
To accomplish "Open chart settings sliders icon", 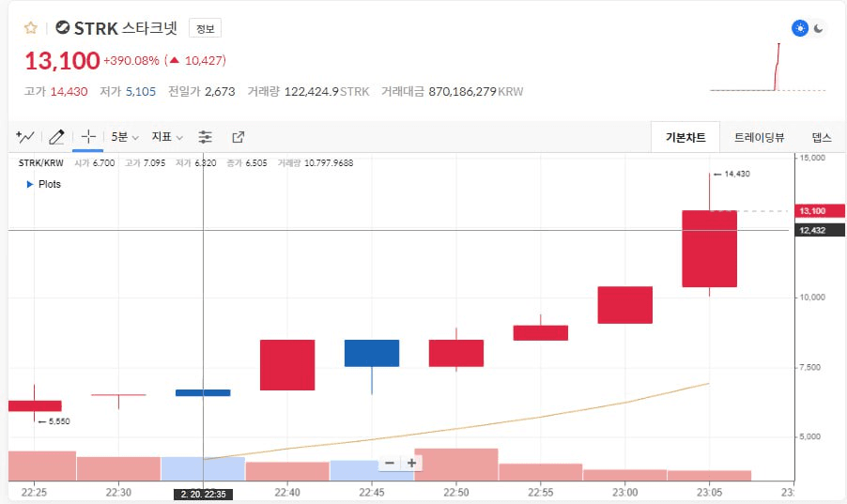I will (x=205, y=137).
